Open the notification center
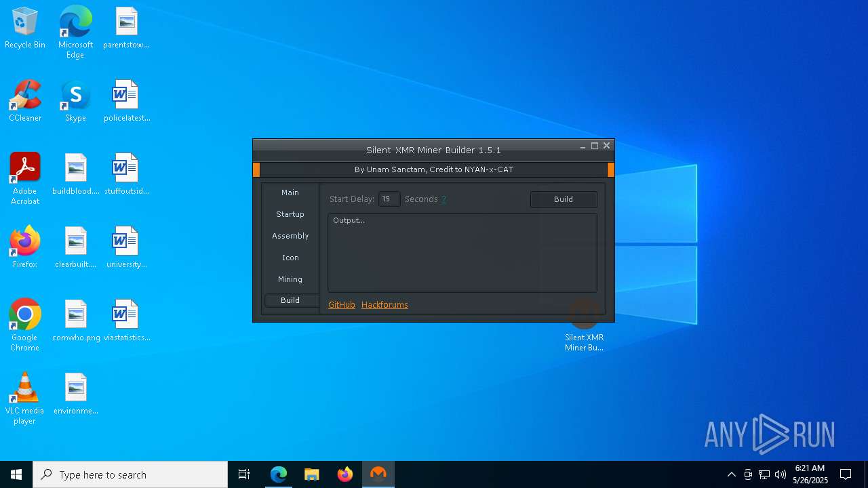This screenshot has height=488, width=868. (x=846, y=474)
